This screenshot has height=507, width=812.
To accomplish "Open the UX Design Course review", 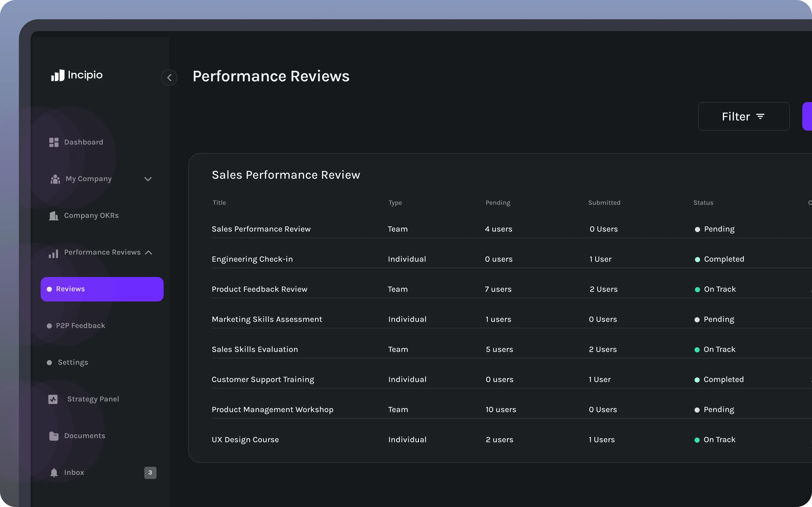I will (245, 440).
